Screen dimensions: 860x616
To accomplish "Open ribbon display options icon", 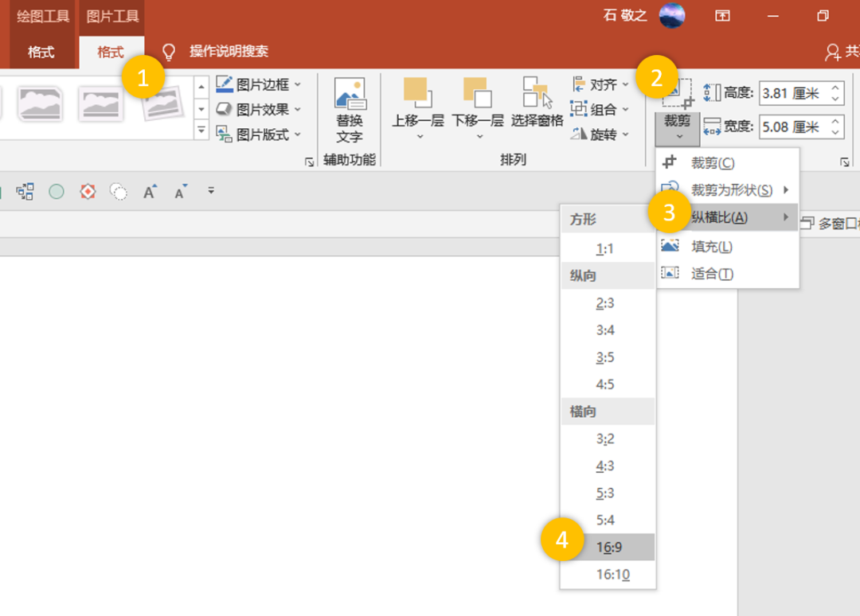I will pos(722,15).
